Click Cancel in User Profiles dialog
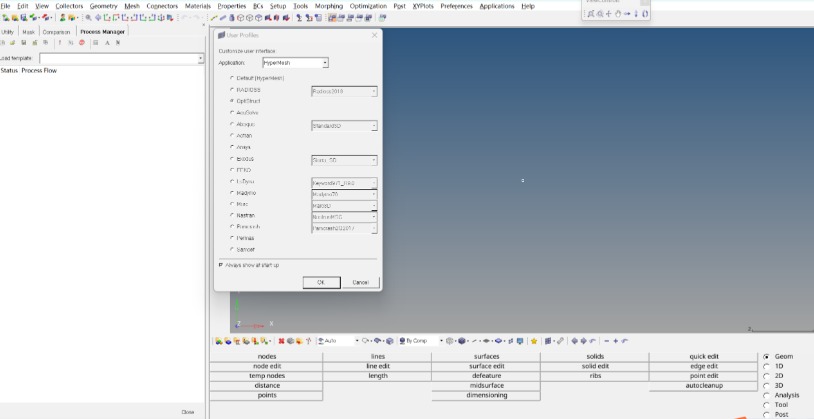This screenshot has width=814, height=419. click(x=360, y=282)
